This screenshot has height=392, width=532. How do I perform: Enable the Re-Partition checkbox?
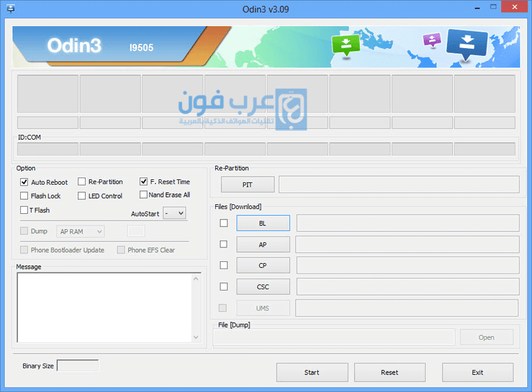(81, 182)
